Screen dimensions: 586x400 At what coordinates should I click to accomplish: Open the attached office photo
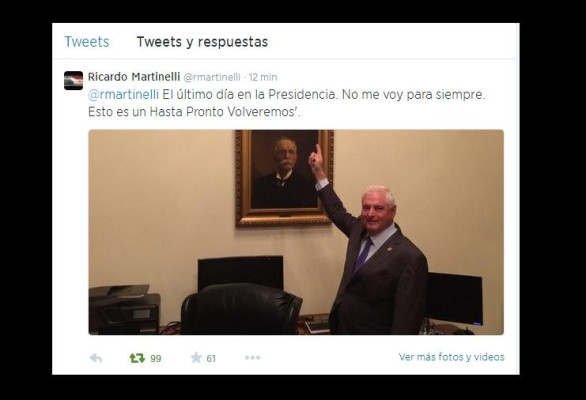tap(296, 232)
